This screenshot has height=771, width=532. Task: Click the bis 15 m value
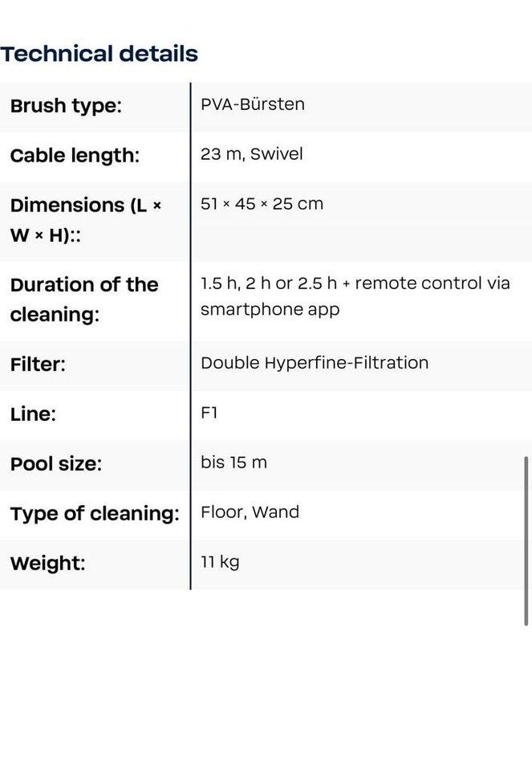(x=234, y=463)
